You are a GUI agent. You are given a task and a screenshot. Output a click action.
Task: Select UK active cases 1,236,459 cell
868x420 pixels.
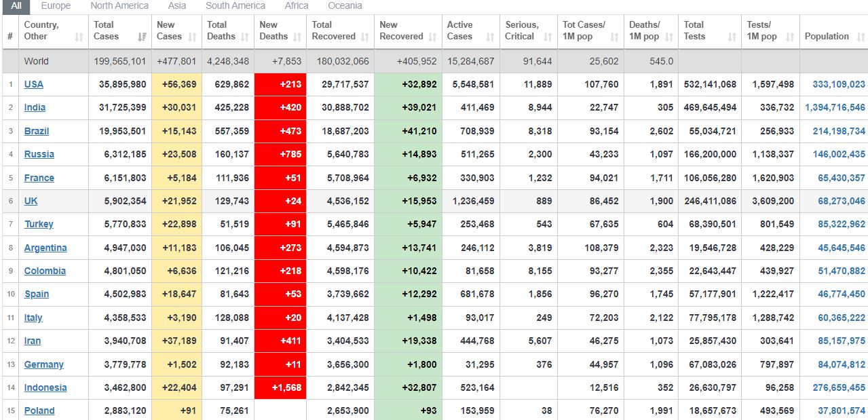tap(471, 201)
